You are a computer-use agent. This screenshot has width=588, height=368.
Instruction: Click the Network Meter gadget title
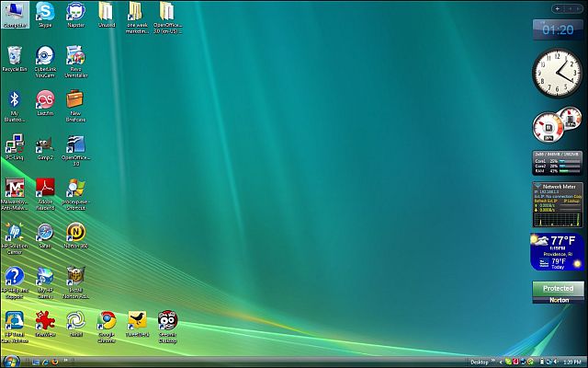(560, 186)
